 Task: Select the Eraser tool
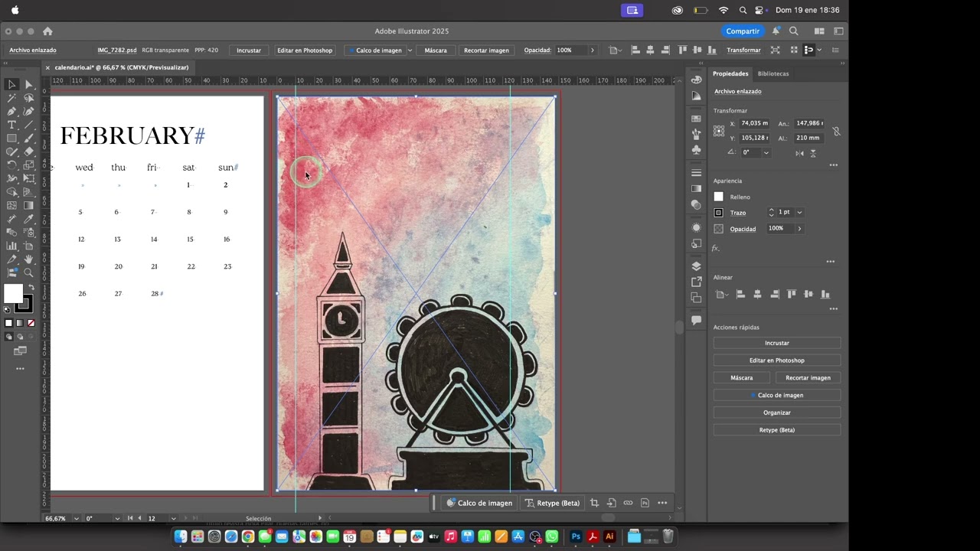[28, 152]
